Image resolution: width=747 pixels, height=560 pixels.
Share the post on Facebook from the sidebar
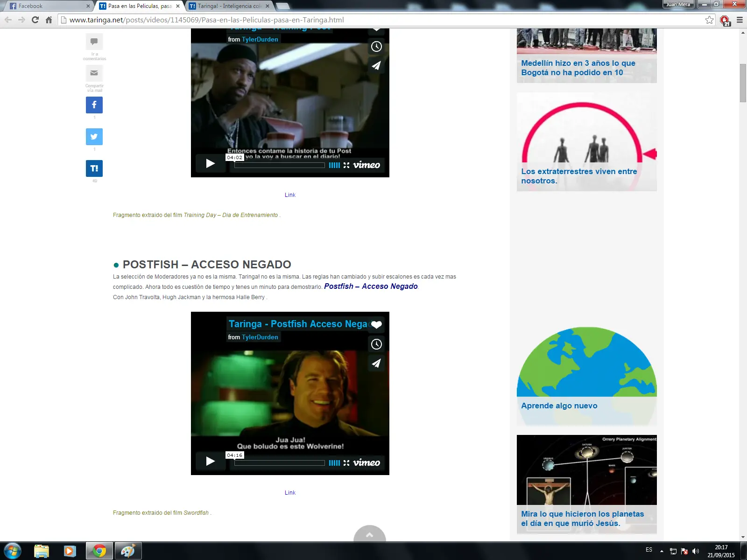coord(94,105)
